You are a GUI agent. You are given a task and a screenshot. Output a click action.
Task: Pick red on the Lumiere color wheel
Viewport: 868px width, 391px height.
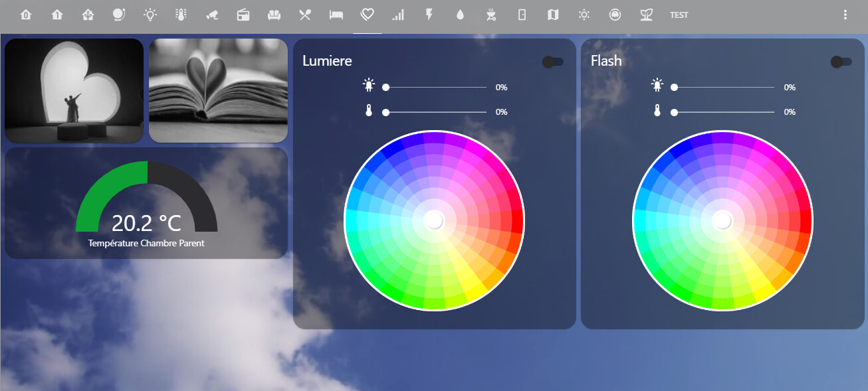(x=516, y=220)
